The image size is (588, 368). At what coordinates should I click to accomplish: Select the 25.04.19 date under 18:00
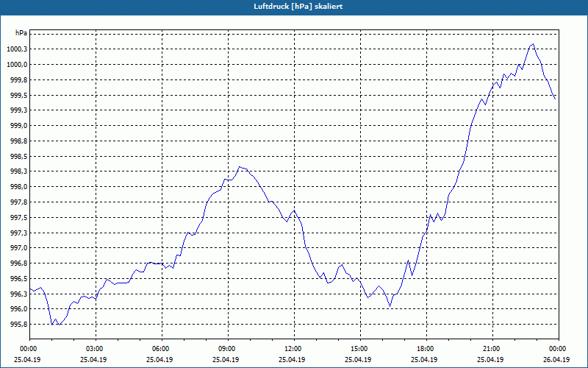click(x=425, y=360)
